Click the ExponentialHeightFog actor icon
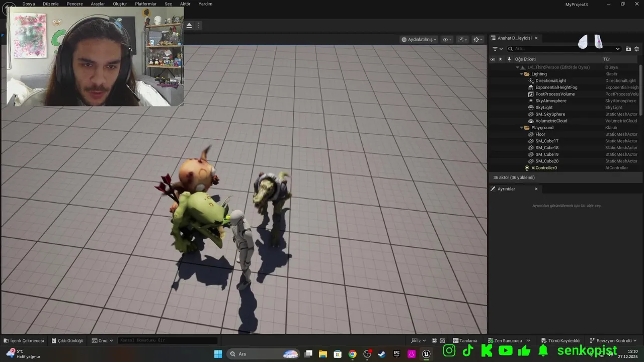Screen dimensions: 644x362 pyautogui.click(x=531, y=87)
